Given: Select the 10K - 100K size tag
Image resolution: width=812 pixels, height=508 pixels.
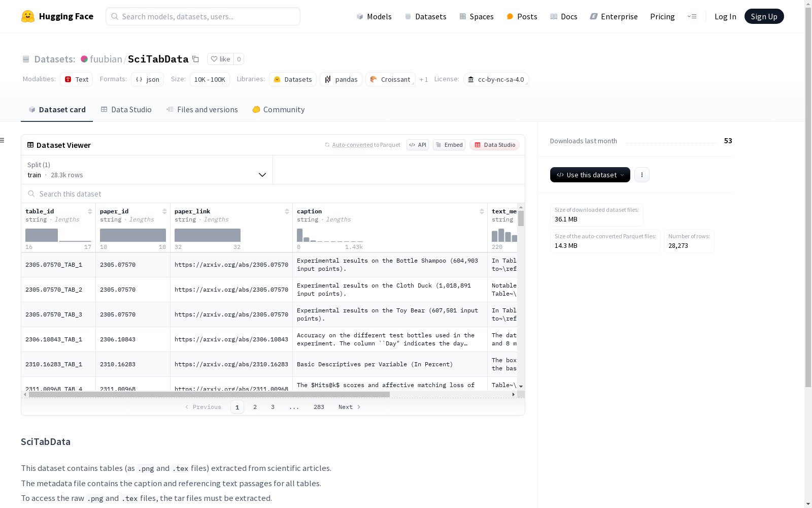Looking at the screenshot, I should [x=210, y=79].
